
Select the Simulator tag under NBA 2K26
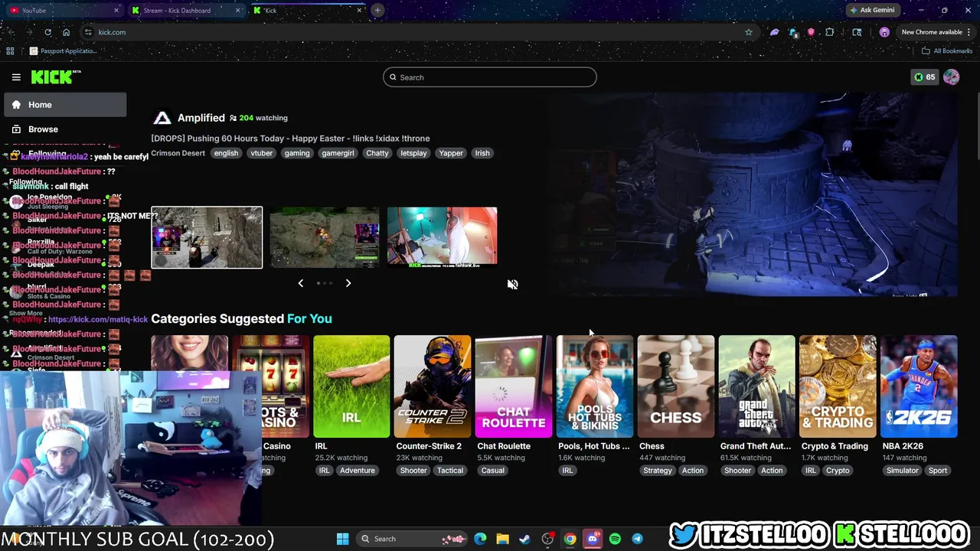pos(902,471)
